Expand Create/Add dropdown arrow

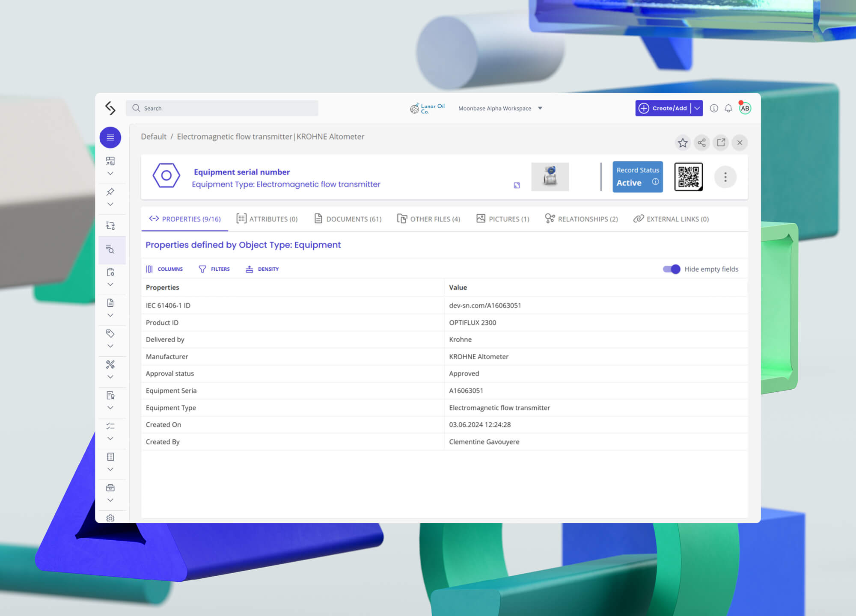point(697,108)
